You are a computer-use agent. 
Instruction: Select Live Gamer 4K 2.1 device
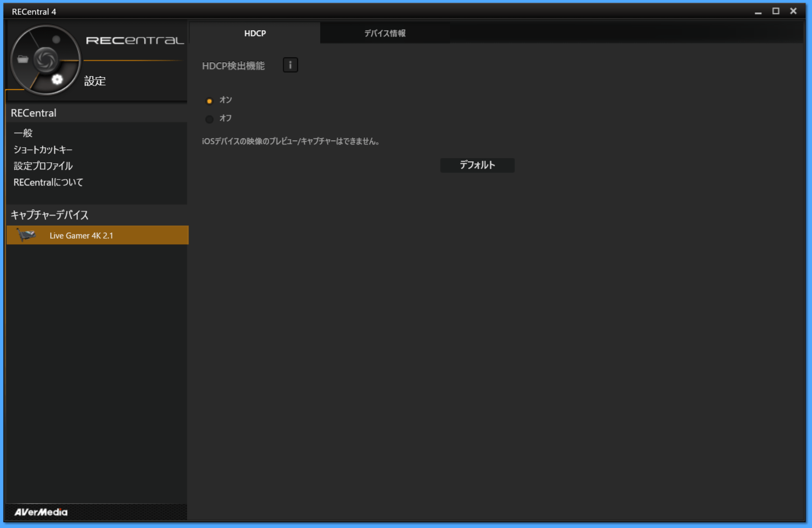[98, 235]
